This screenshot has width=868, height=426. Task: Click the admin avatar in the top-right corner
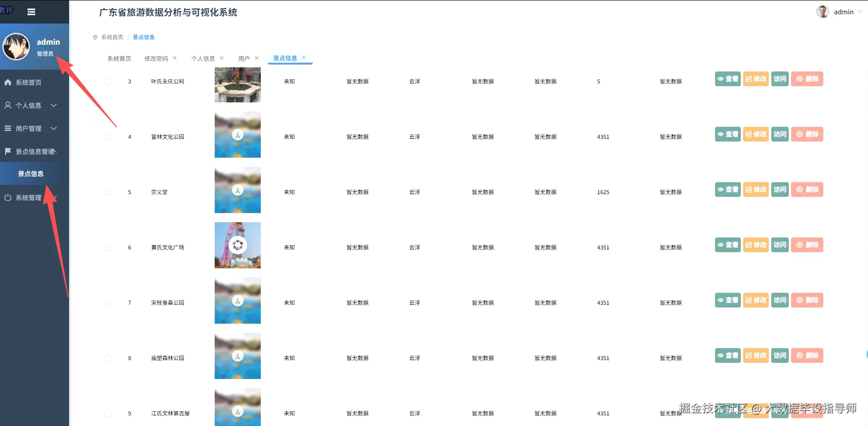tap(822, 12)
